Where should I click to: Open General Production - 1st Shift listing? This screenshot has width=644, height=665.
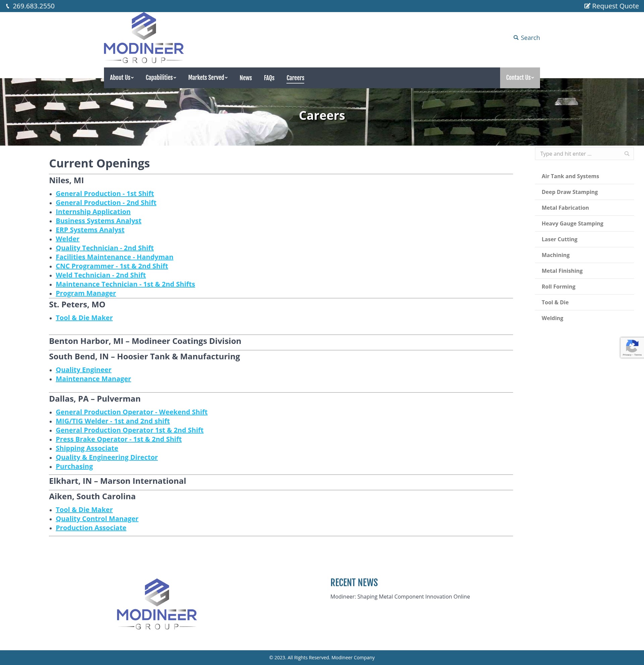104,193
